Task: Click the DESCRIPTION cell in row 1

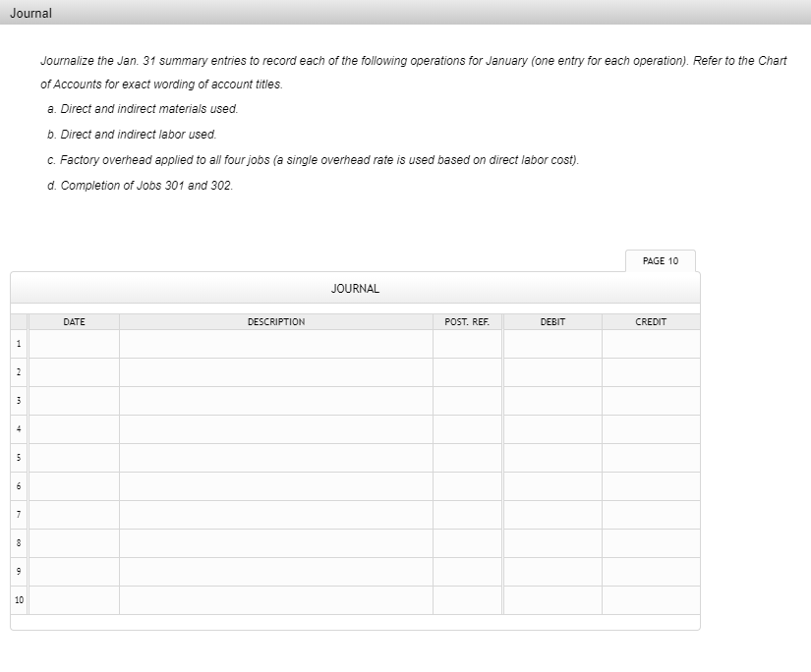Action: coord(275,342)
